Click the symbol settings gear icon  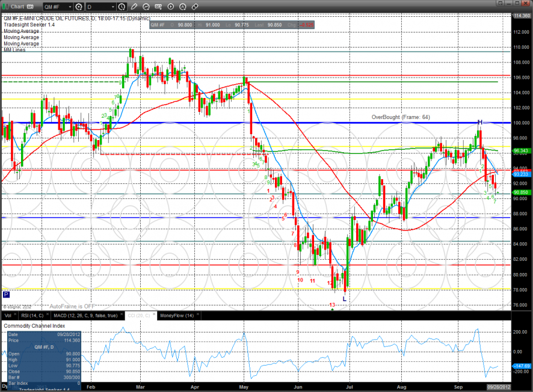coord(79,7)
